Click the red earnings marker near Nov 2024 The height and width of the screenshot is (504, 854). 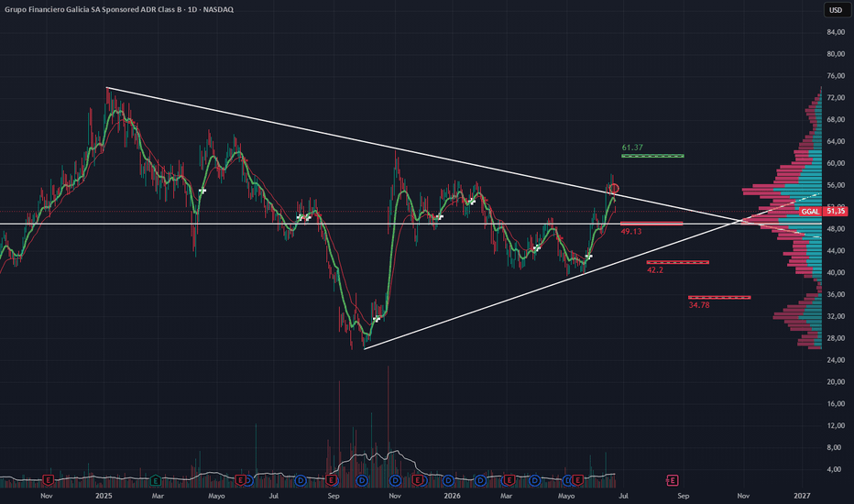pyautogui.click(x=49, y=480)
